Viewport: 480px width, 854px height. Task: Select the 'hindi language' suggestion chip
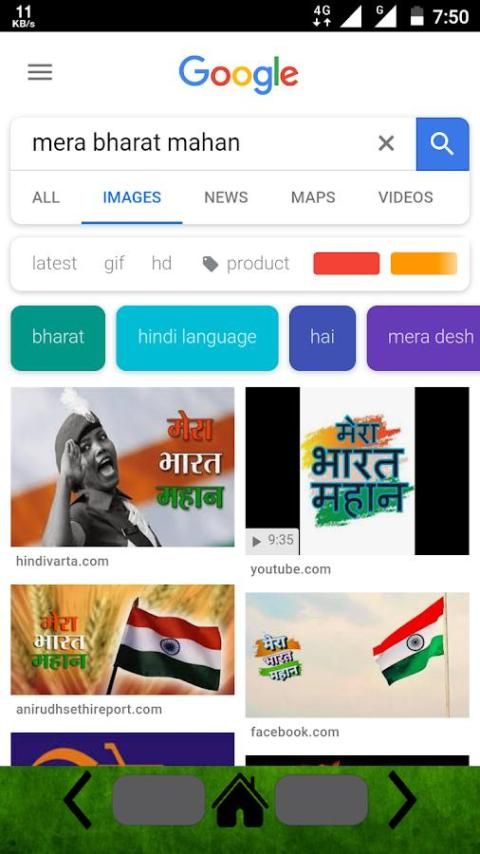[197, 338]
